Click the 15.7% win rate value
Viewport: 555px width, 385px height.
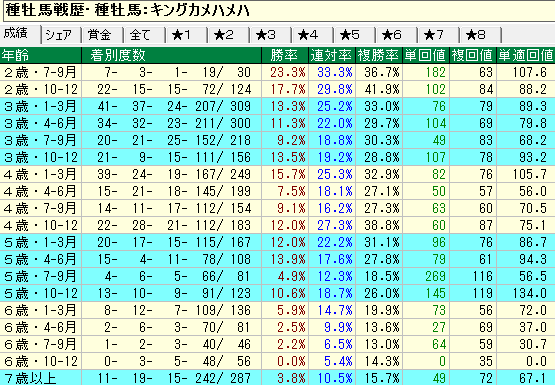pyautogui.click(x=287, y=174)
